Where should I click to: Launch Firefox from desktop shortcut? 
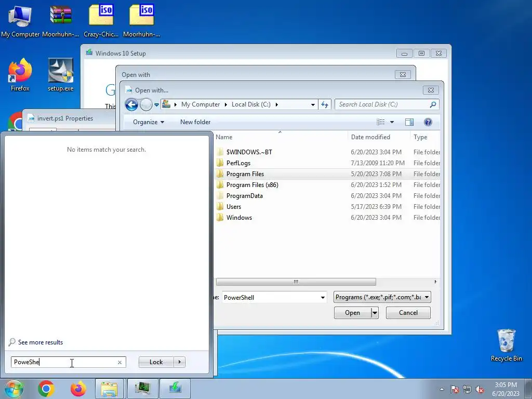(x=20, y=75)
